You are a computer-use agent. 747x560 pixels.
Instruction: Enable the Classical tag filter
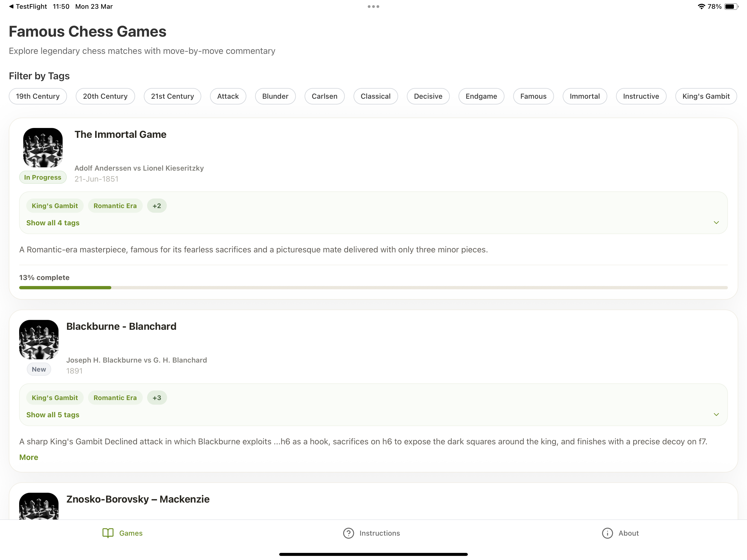coord(375,96)
